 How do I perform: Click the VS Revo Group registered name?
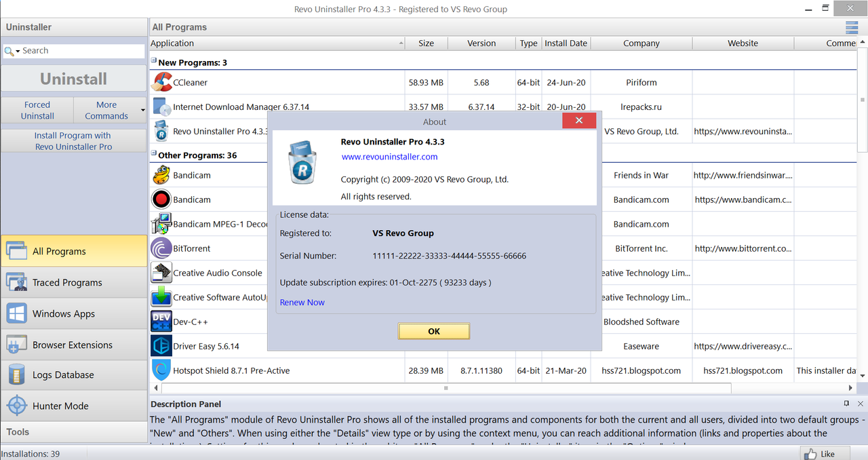(403, 233)
